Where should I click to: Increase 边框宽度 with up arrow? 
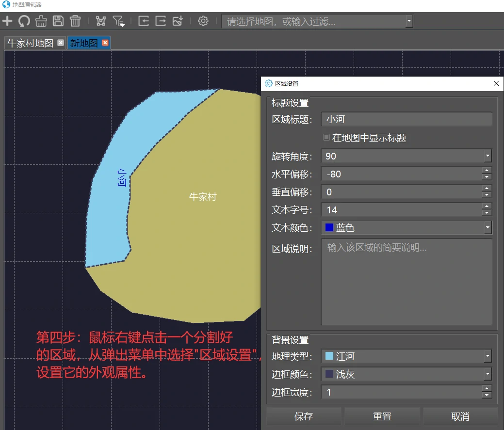coord(487,389)
